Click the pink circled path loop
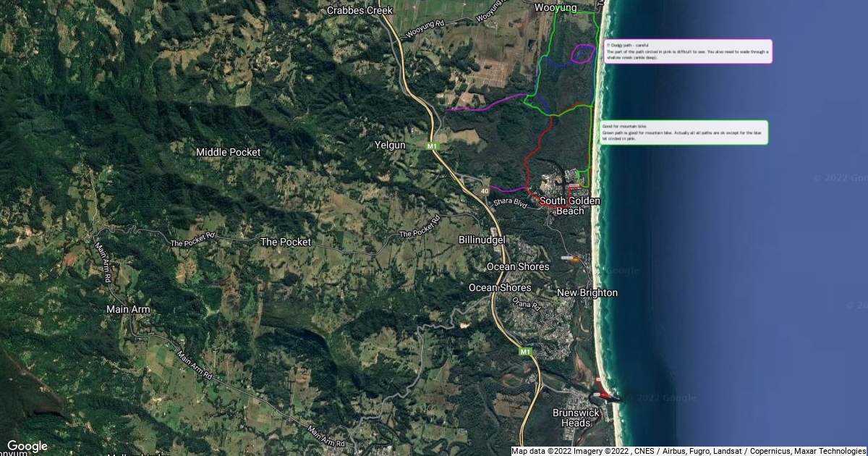868x456 pixels. pyautogui.click(x=583, y=53)
